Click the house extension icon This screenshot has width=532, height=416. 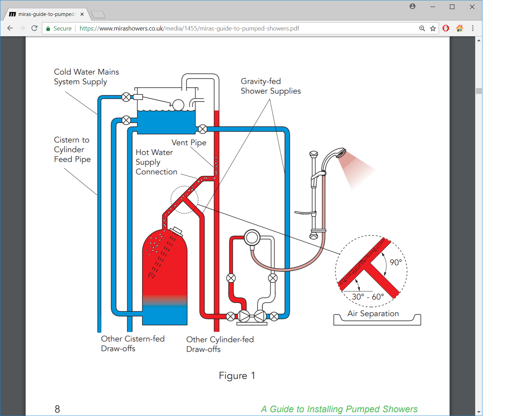460,28
